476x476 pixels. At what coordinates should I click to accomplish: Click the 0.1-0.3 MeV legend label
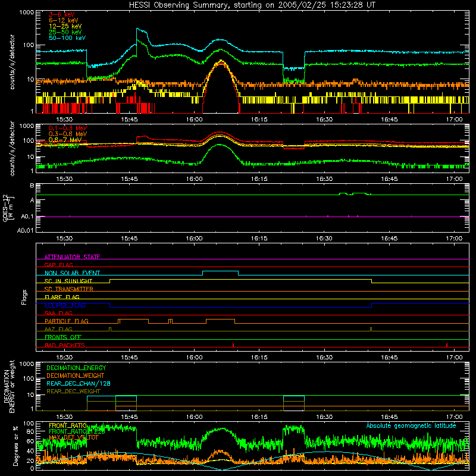(x=68, y=128)
